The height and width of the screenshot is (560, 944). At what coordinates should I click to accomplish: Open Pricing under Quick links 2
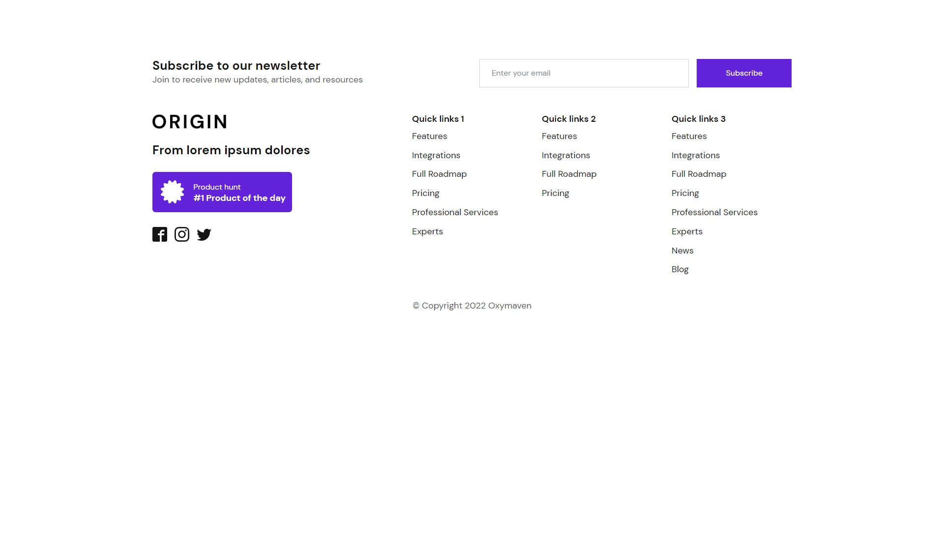point(556,193)
